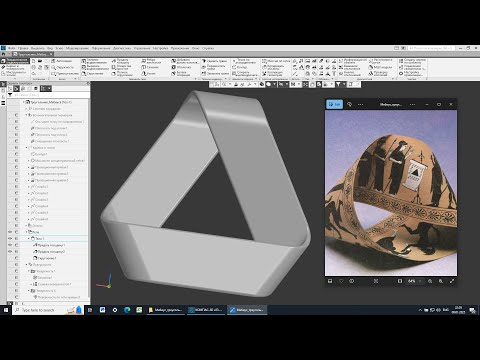Expand the Проекционная кривая:1 tree node
The height and width of the screenshot is (360, 480).
[x=29, y=167]
